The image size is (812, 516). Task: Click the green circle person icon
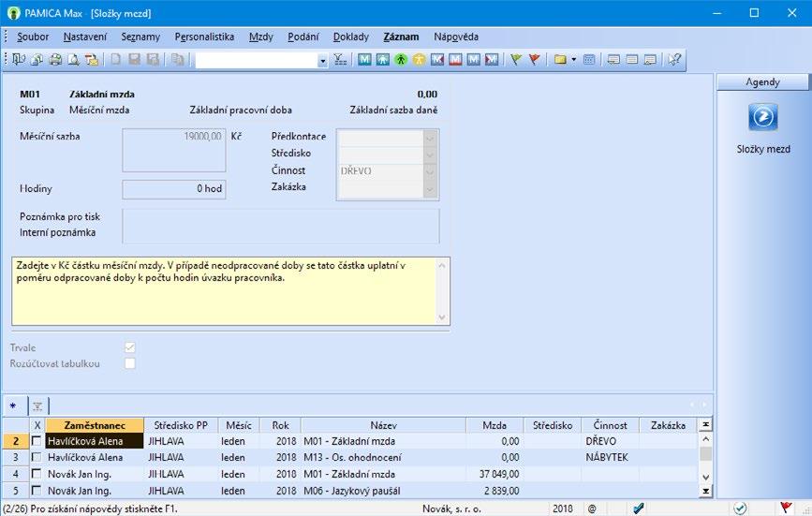401,60
